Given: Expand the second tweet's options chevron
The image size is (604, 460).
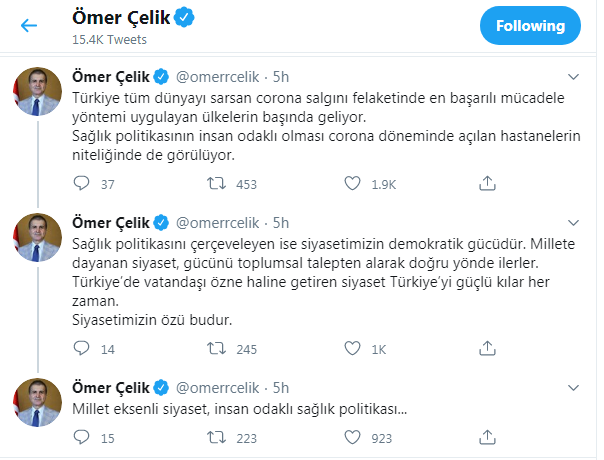Looking at the screenshot, I should click(572, 221).
